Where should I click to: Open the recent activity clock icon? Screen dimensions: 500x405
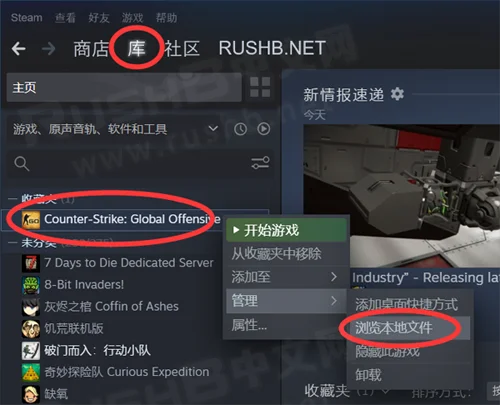(240, 129)
